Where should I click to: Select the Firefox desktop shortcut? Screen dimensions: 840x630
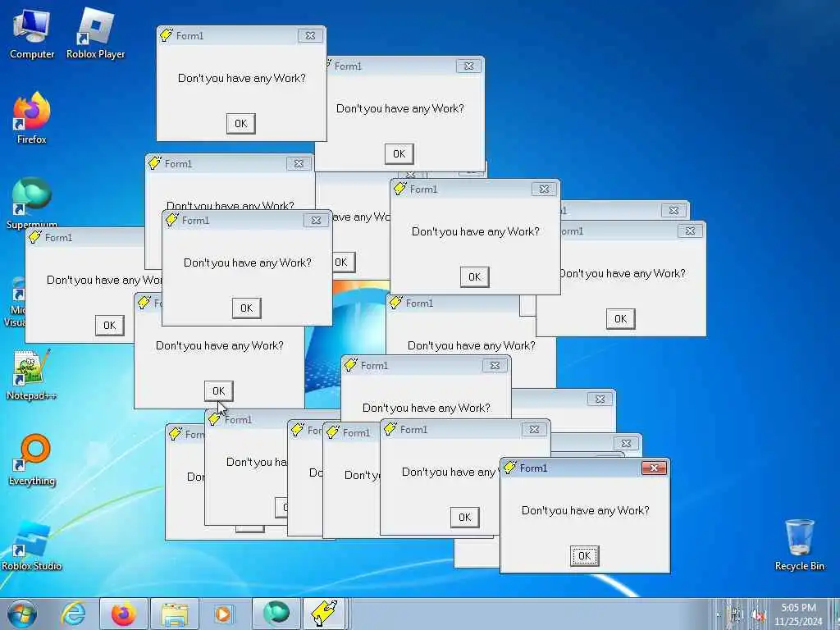pyautogui.click(x=32, y=118)
